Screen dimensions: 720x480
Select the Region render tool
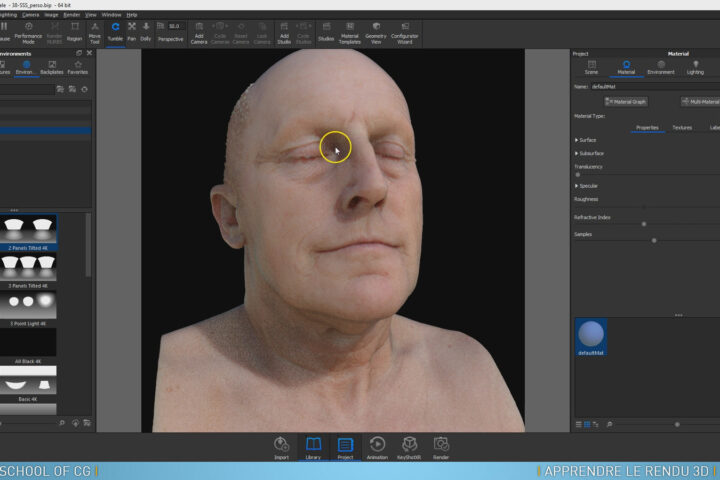[74, 32]
